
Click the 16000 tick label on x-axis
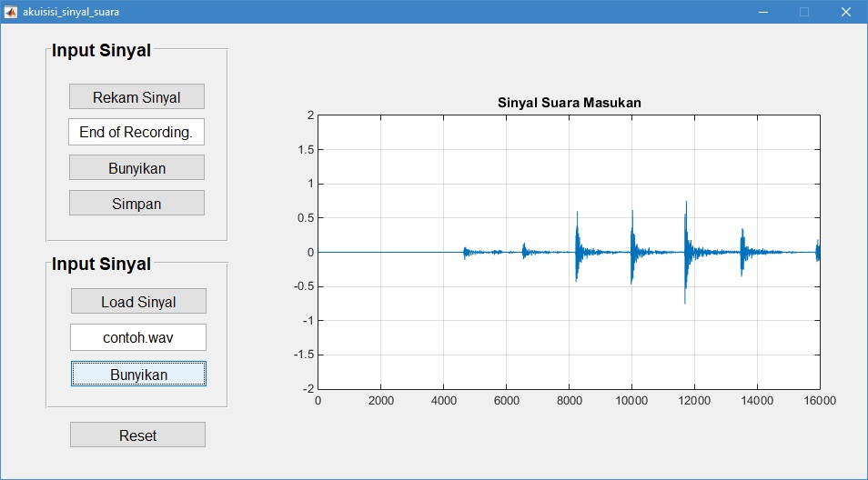819,400
